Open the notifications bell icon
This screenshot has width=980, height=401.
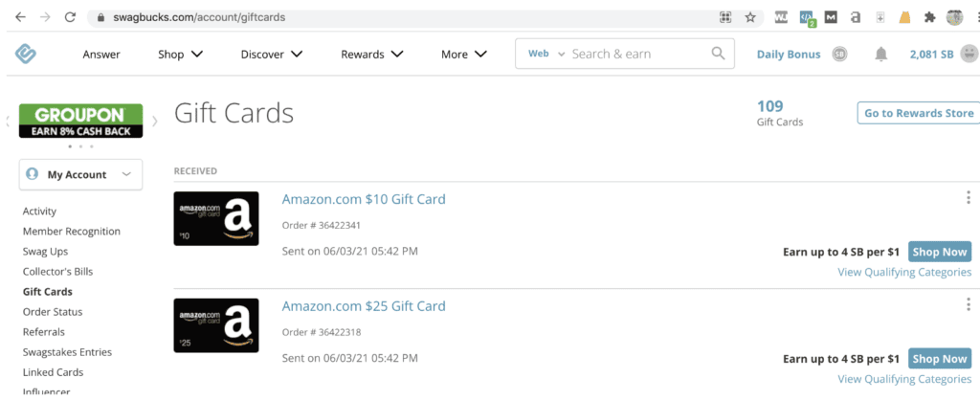click(881, 55)
